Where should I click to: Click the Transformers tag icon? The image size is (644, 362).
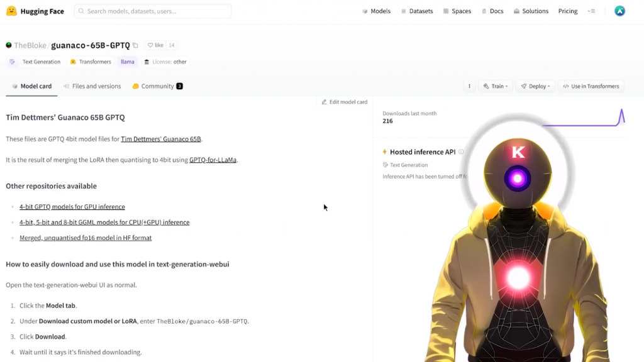73,62
